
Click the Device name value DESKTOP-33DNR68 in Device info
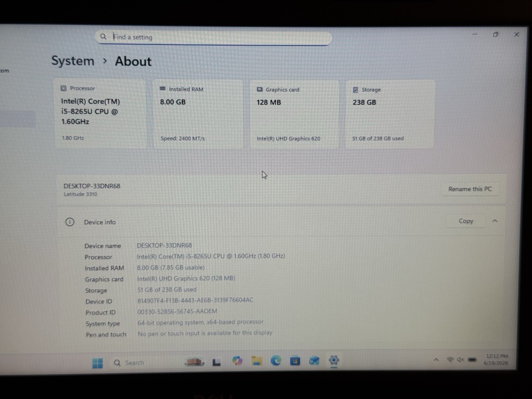(164, 245)
